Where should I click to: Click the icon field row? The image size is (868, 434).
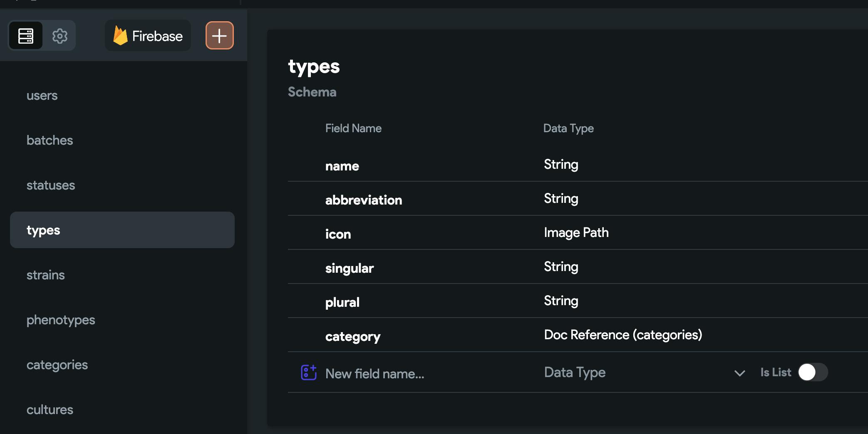[x=338, y=234]
